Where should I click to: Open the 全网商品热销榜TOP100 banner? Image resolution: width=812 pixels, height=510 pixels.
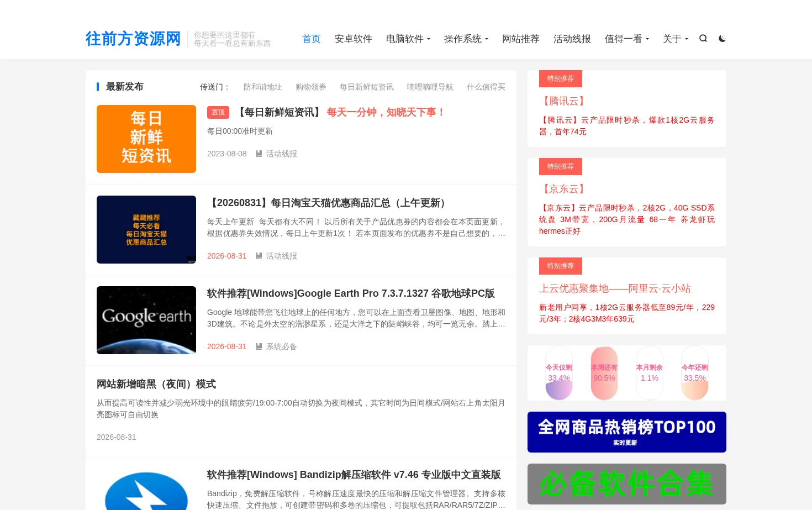click(627, 432)
